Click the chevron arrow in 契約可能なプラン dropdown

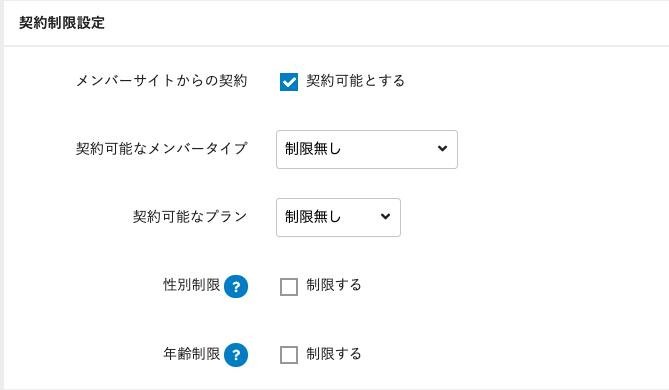tap(385, 217)
